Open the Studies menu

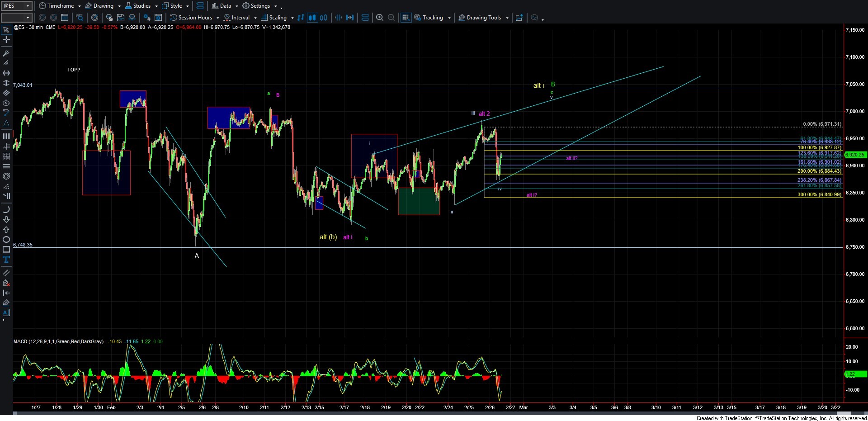pyautogui.click(x=141, y=6)
